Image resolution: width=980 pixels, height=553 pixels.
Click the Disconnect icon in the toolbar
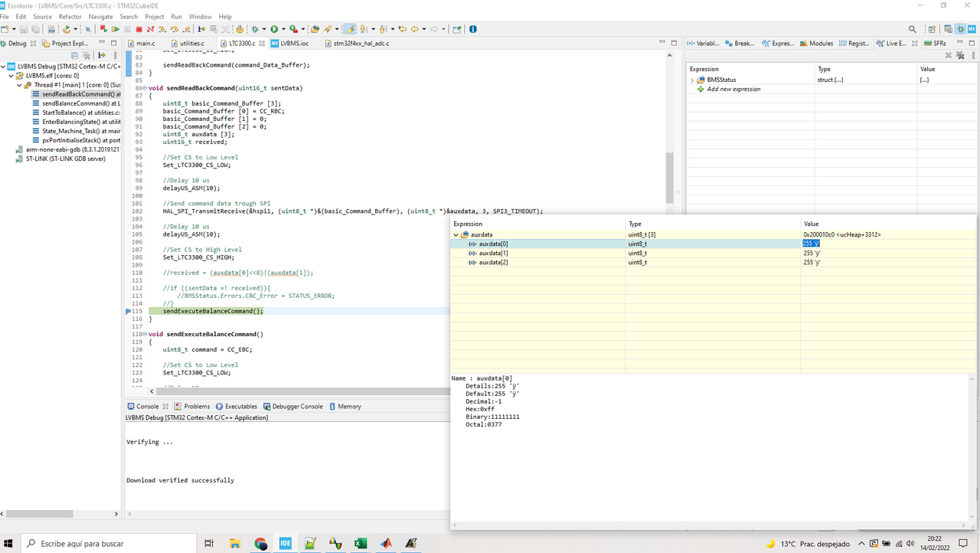[151, 29]
